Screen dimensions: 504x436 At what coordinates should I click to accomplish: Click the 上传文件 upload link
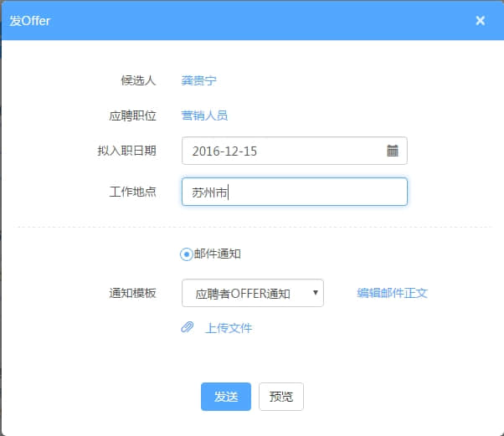coord(229,328)
